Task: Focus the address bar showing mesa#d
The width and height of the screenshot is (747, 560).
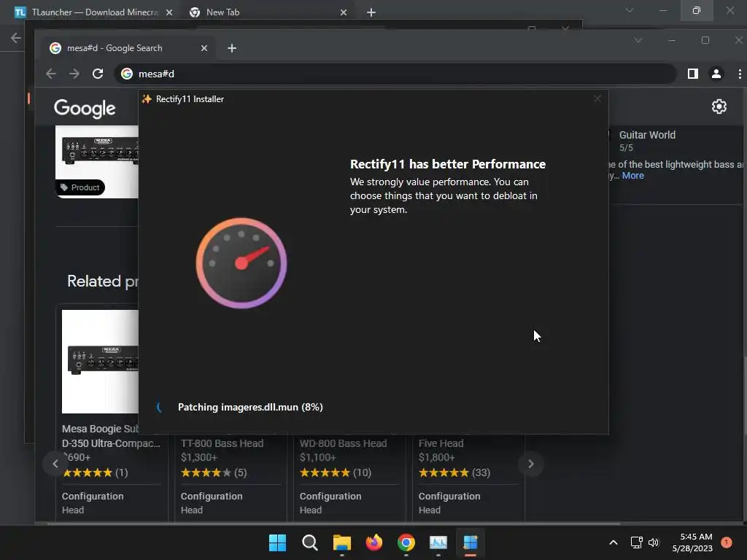Action: tap(395, 74)
